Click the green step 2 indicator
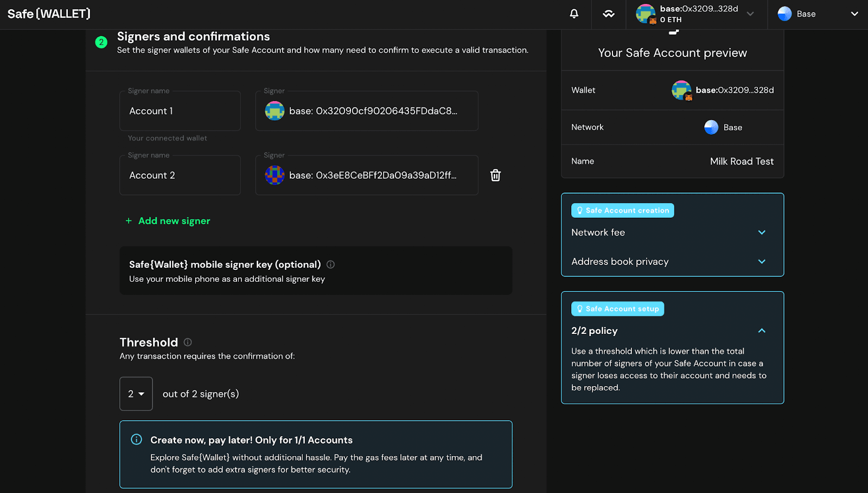The width and height of the screenshot is (868, 493). click(x=101, y=41)
